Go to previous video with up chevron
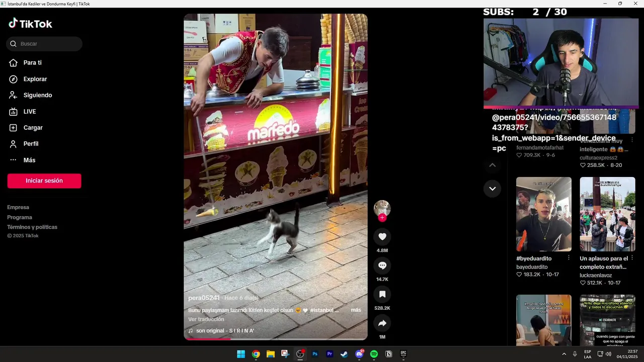The width and height of the screenshot is (644, 362). [493, 165]
